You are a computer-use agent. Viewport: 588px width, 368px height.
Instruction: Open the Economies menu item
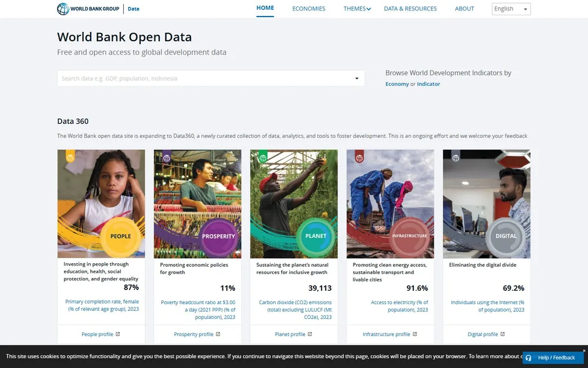309,9
